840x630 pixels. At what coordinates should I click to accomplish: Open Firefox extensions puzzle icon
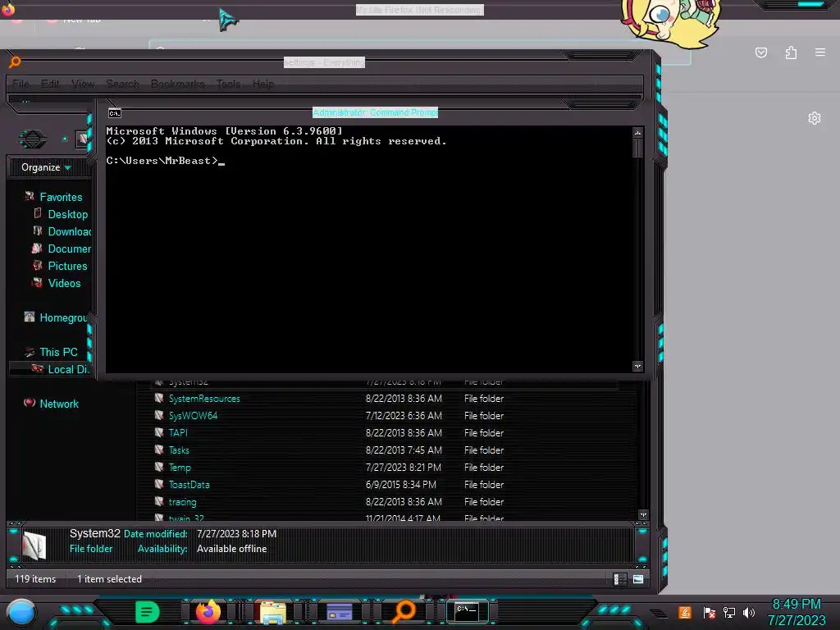click(792, 52)
